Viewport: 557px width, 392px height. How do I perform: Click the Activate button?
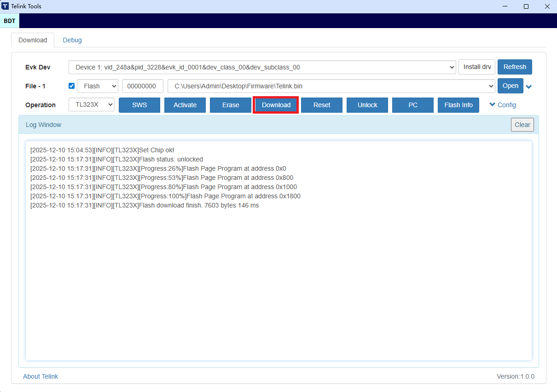(x=185, y=105)
